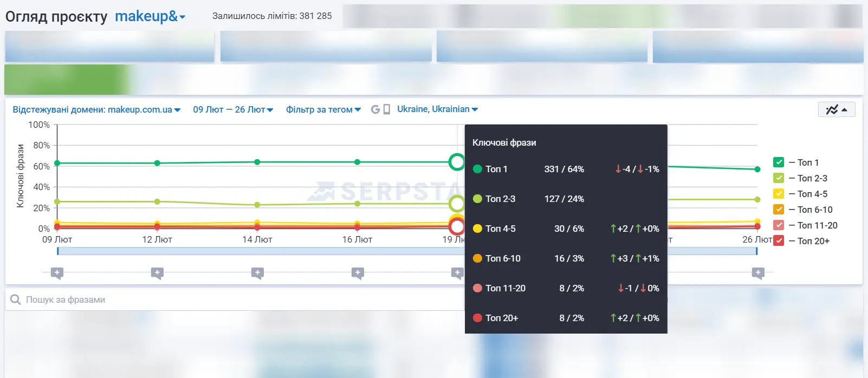The height and width of the screenshot is (378, 868).
Task: Open the makeup& project dropdown
Action: 150,16
